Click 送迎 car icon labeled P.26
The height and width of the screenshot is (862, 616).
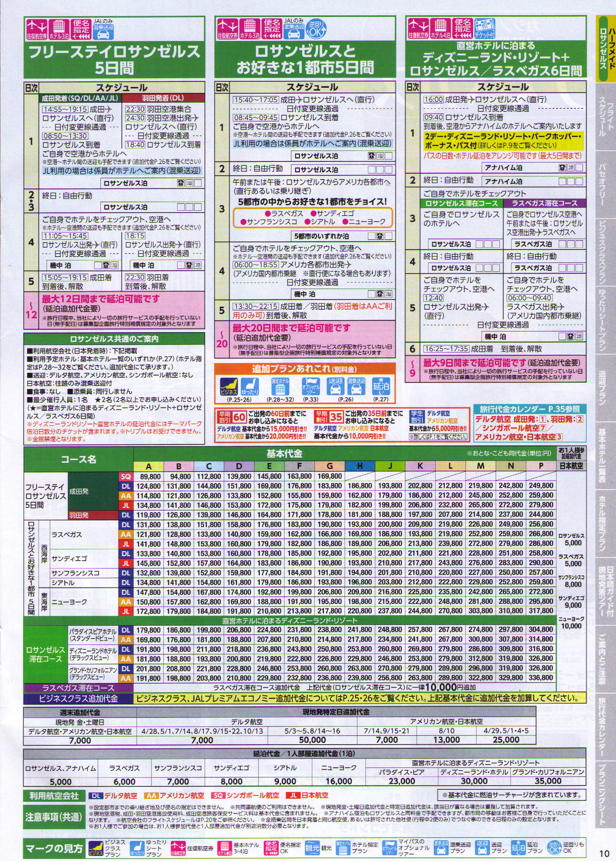[x=335, y=387]
